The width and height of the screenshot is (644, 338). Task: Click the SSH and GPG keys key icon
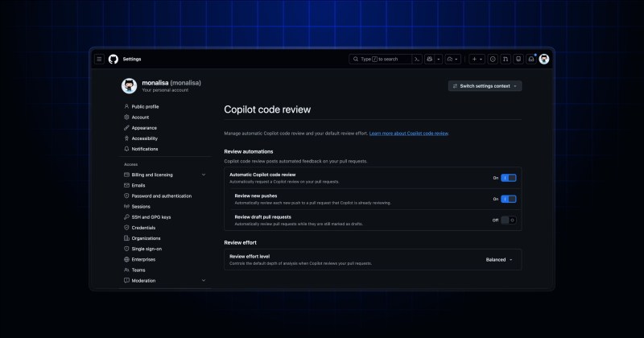pos(126,216)
